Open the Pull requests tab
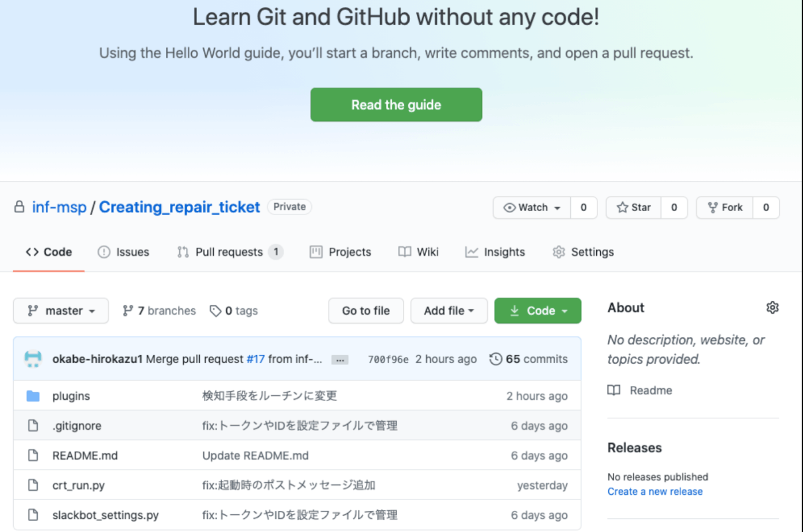Image resolution: width=804 pixels, height=532 pixels. [x=230, y=252]
